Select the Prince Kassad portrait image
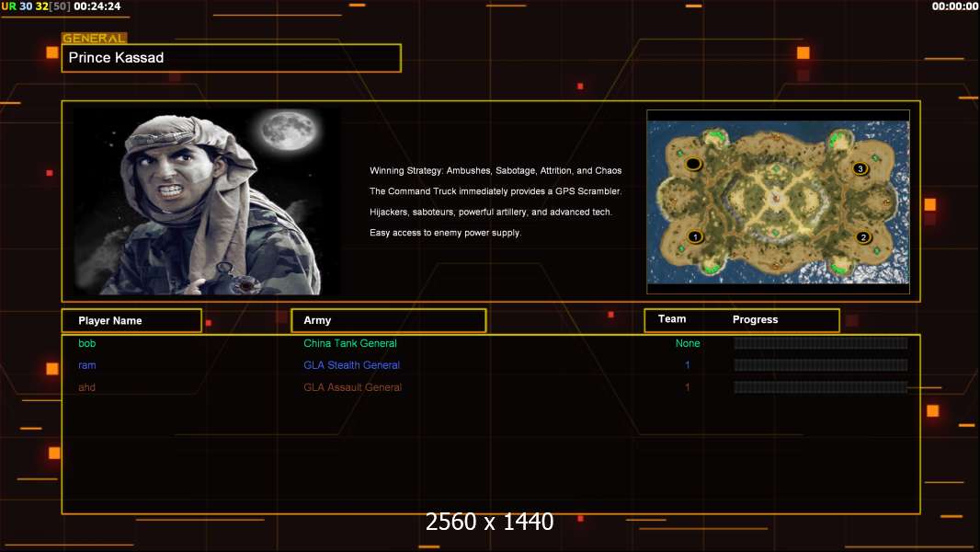This screenshot has height=552, width=980. pyautogui.click(x=208, y=201)
